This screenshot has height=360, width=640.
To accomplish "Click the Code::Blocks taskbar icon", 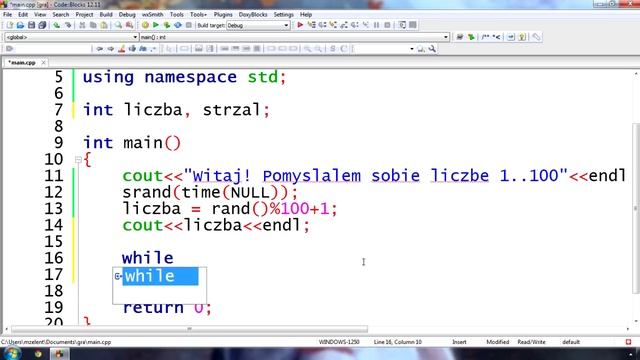I will [x=59, y=354].
